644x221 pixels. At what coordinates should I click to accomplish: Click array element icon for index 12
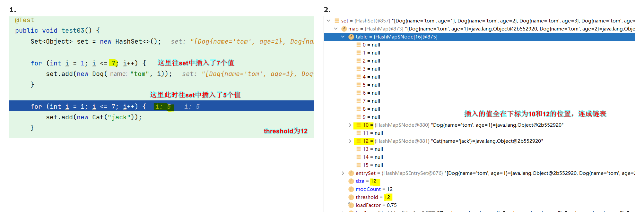[x=359, y=141]
